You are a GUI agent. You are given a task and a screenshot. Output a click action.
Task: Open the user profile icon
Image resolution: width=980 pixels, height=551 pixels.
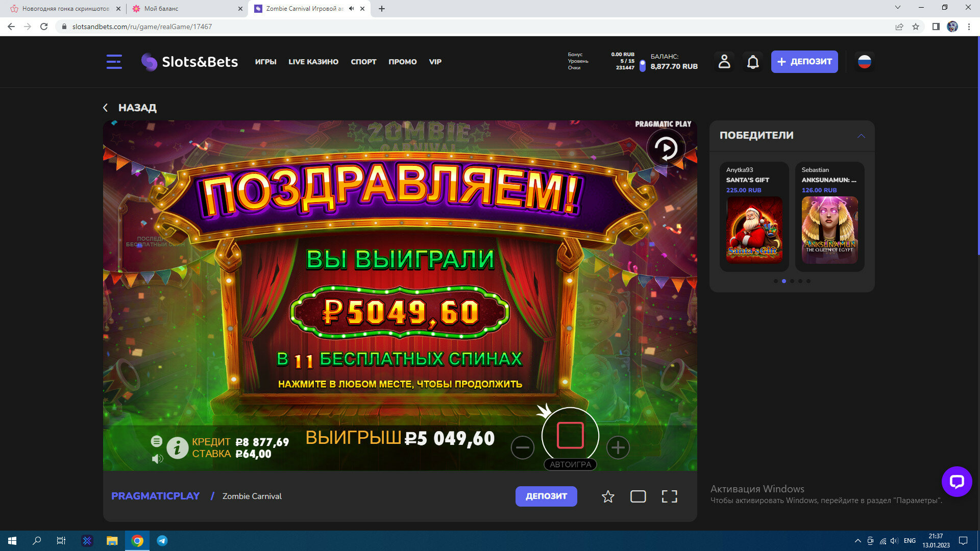[724, 62]
